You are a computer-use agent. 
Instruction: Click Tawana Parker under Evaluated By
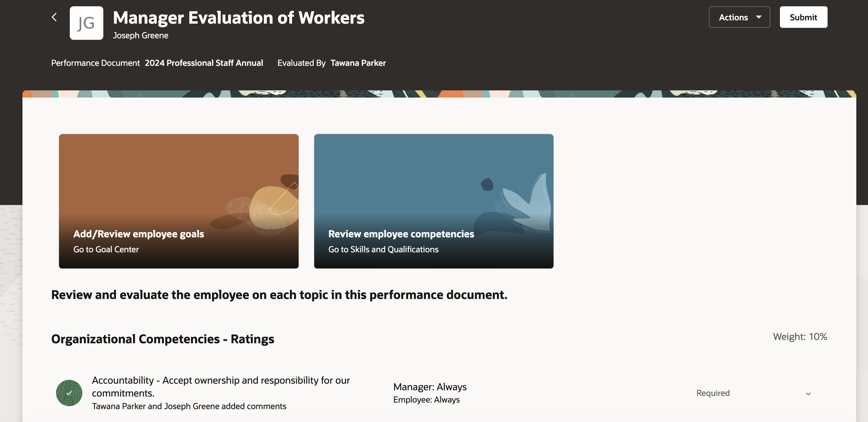coord(359,63)
